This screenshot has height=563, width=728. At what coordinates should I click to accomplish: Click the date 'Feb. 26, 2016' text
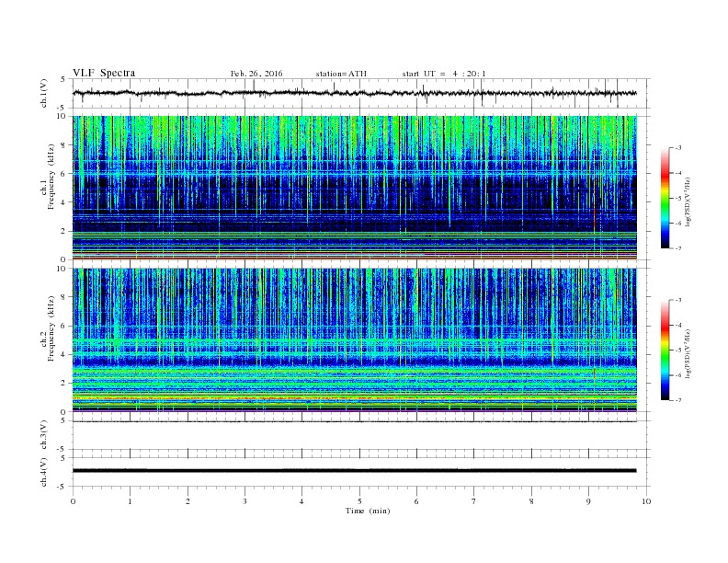point(256,74)
